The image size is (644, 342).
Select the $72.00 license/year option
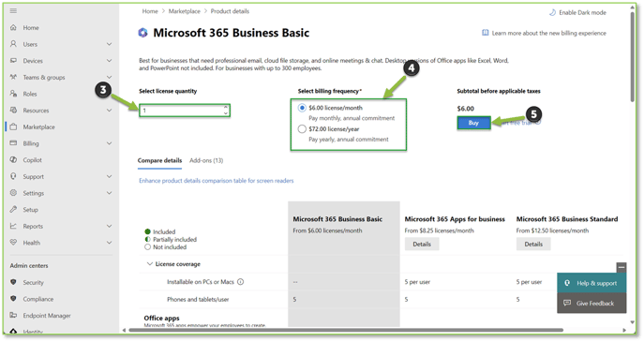click(x=302, y=129)
